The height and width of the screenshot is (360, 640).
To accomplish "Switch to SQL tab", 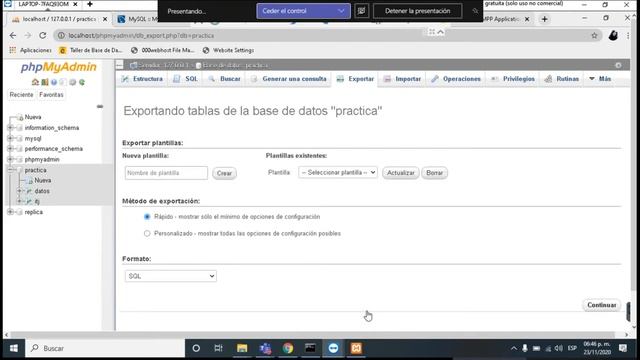I will pyautogui.click(x=186, y=79).
